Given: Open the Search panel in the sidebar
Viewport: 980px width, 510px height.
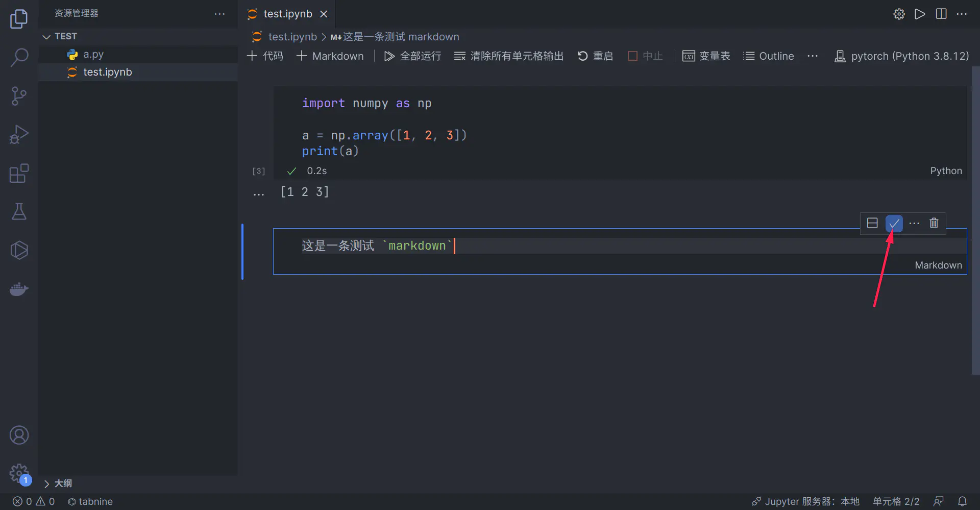Looking at the screenshot, I should pyautogui.click(x=19, y=58).
